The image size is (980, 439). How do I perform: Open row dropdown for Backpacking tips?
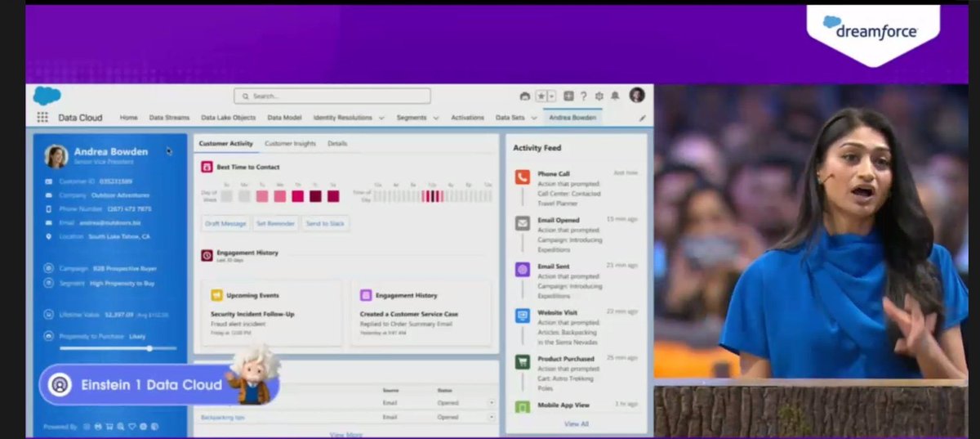pos(491,417)
